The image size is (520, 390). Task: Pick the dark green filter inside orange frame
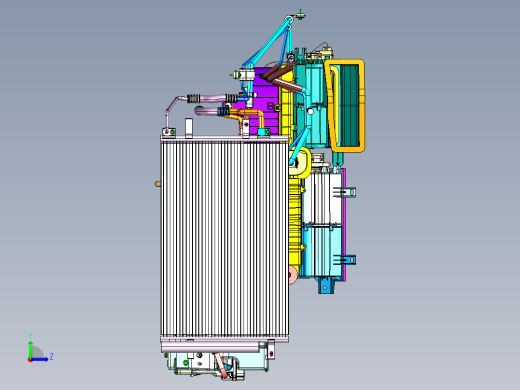coord(349,105)
